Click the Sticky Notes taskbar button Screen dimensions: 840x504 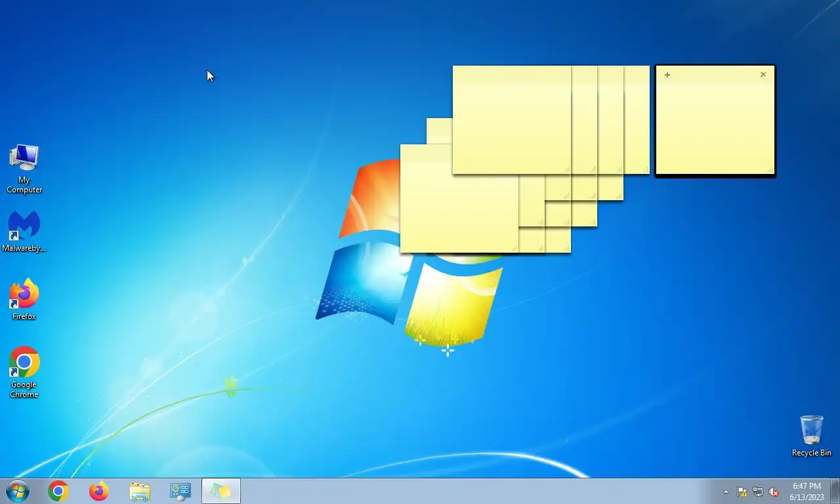pyautogui.click(x=221, y=491)
